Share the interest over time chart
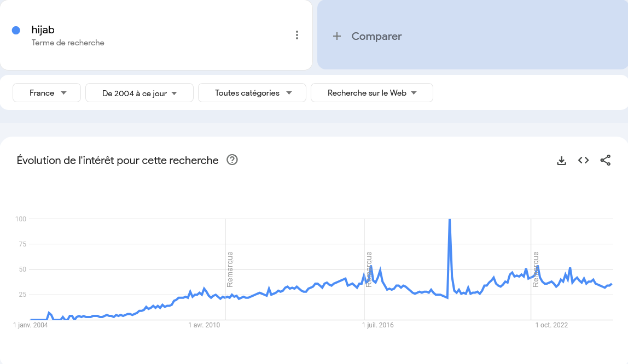628x364 pixels. tap(605, 160)
